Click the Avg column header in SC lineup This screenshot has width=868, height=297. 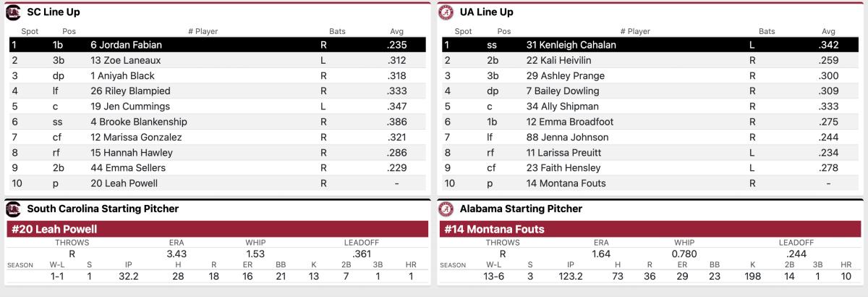click(395, 31)
